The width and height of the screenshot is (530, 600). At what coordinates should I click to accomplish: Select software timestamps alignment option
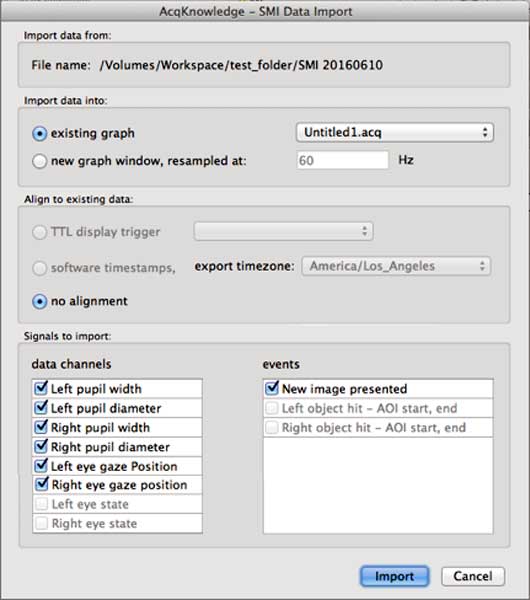pos(39,268)
